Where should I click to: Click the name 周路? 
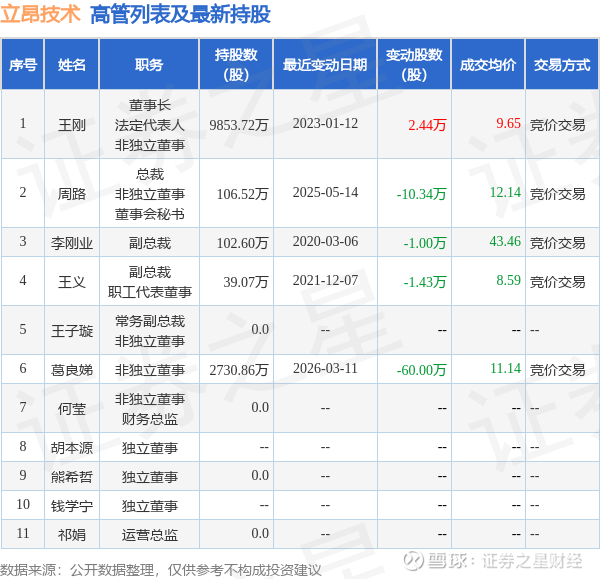point(72,194)
